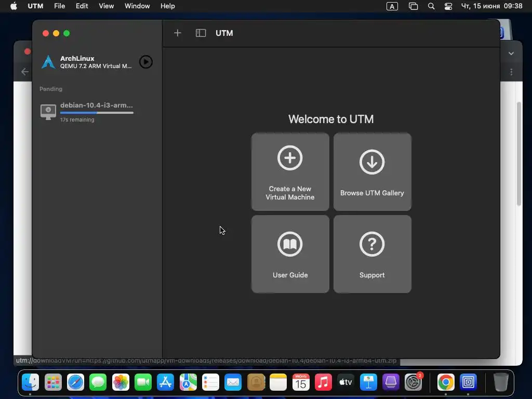Image resolution: width=532 pixels, height=399 pixels.
Task: Toggle the sidebar in UTM toolbar
Action: pos(201,33)
